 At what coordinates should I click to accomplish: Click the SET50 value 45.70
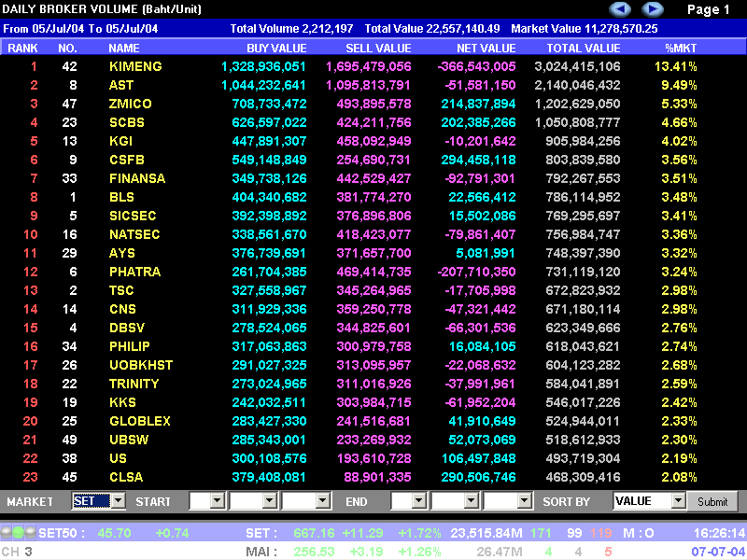click(x=114, y=533)
